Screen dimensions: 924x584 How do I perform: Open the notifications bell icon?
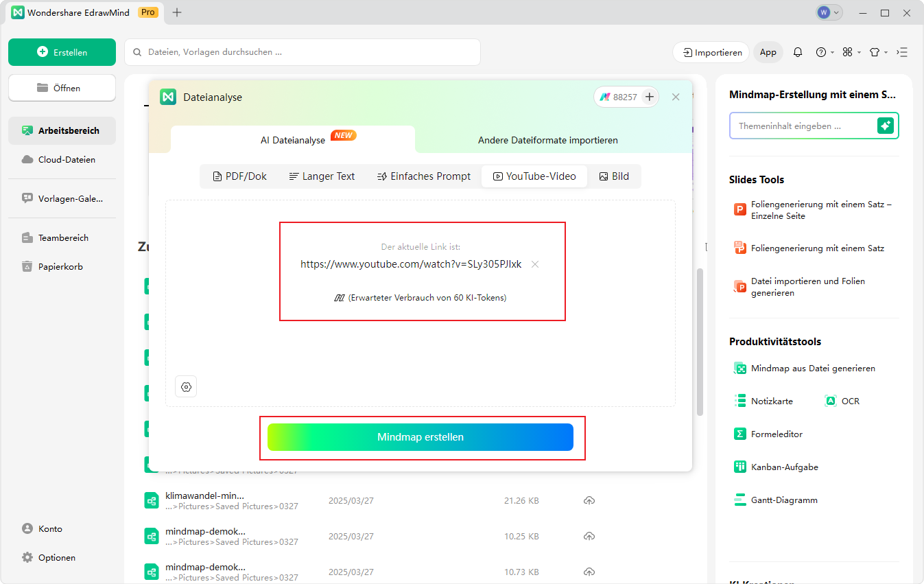pyautogui.click(x=797, y=52)
